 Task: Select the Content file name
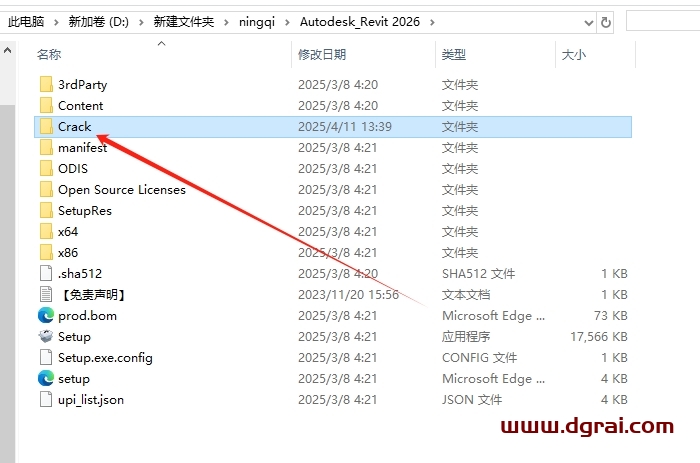[80, 105]
